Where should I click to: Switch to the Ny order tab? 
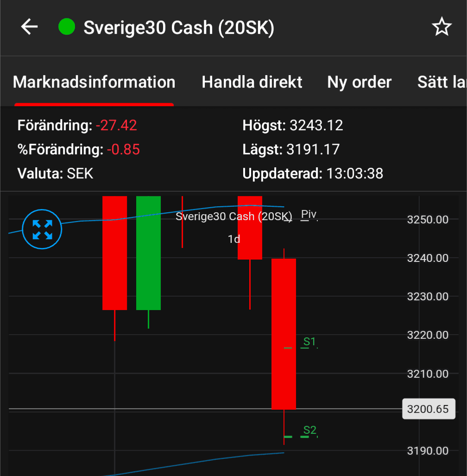point(359,82)
